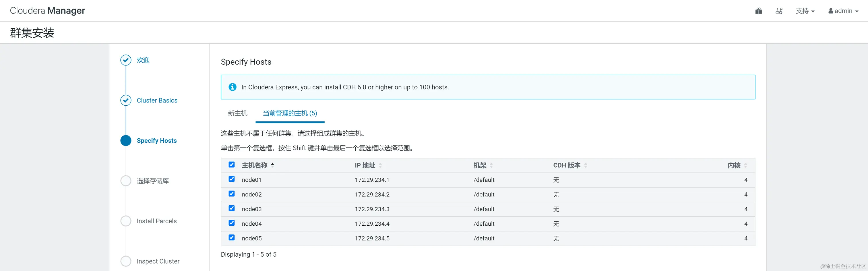This screenshot has height=271, width=868.
Task: Uncheck the node05 checkbox
Action: (231, 237)
